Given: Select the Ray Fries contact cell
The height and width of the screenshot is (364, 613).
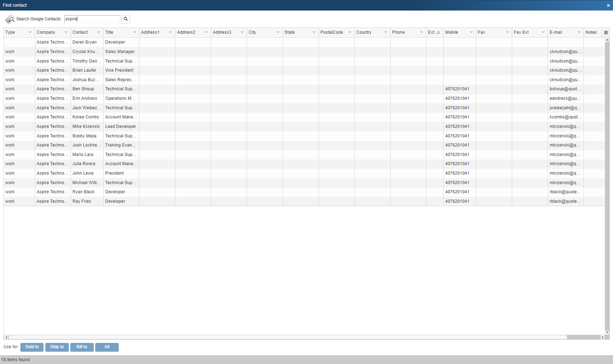Looking at the screenshot, I should pos(87,201).
